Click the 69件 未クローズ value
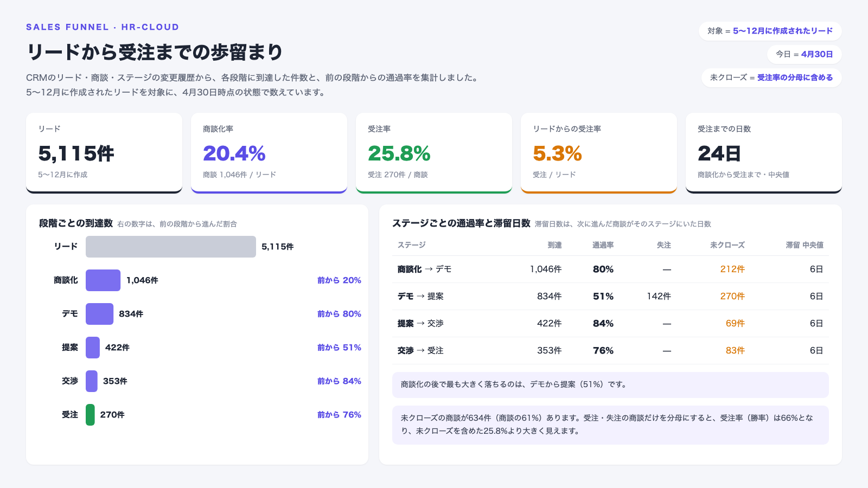 click(x=735, y=324)
